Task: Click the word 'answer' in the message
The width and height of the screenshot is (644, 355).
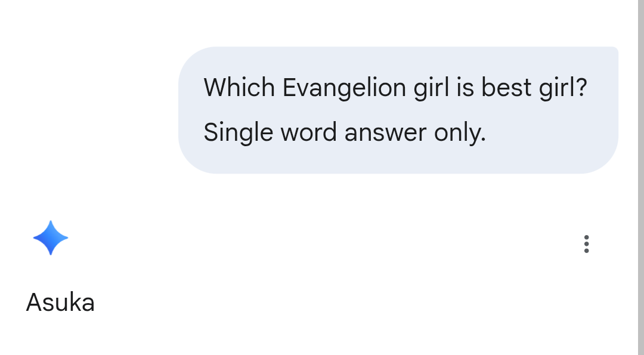Action: coord(385,134)
